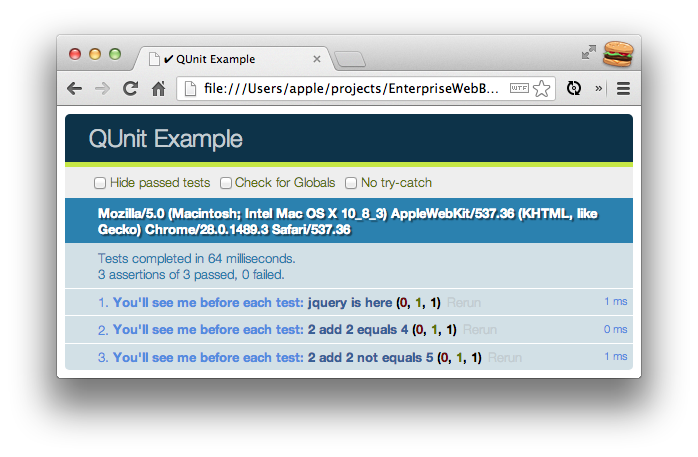698x457 pixels.
Task: Enter fullscreen using the diagonal arrows icon
Action: (x=589, y=52)
